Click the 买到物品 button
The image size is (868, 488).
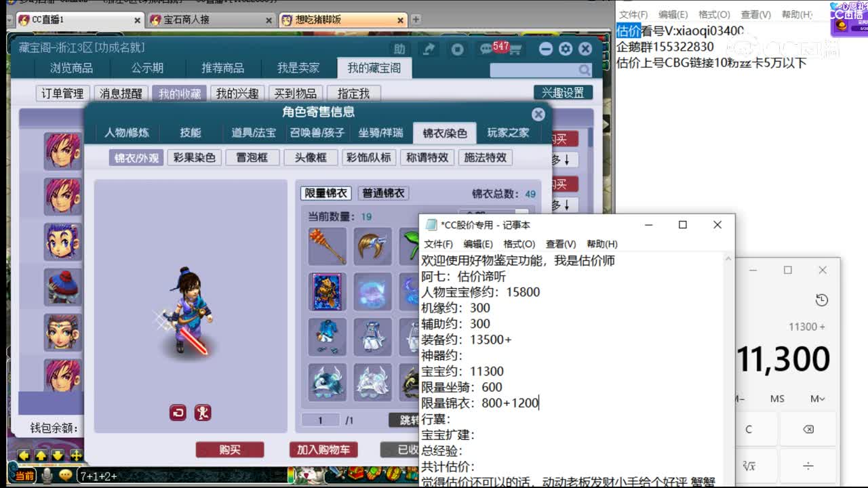tap(296, 94)
